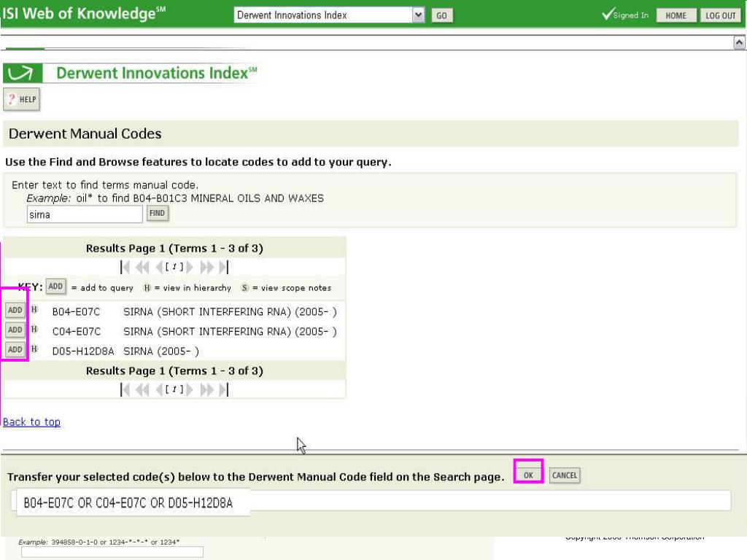
Task: Click the S scope notes key legend icon
Action: click(244, 287)
